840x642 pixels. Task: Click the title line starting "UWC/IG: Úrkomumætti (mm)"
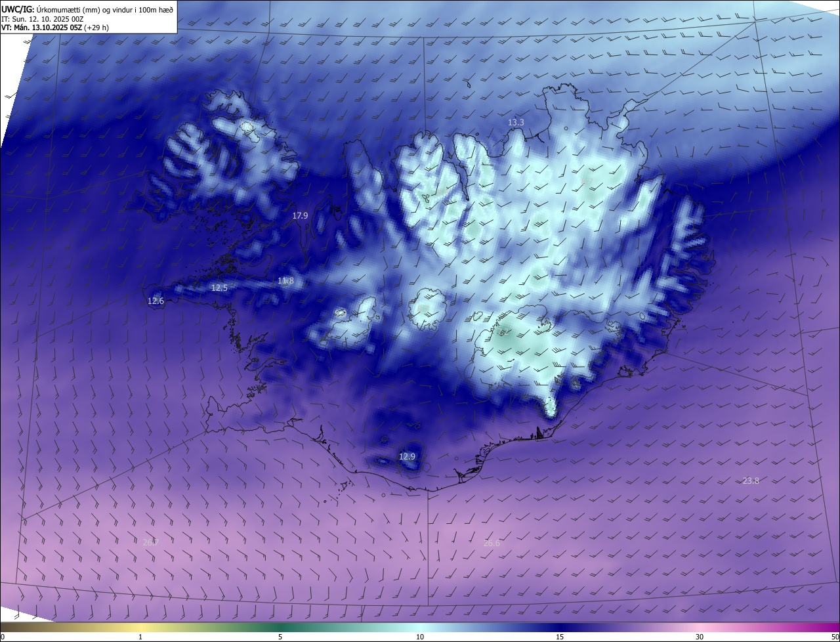(x=87, y=9)
